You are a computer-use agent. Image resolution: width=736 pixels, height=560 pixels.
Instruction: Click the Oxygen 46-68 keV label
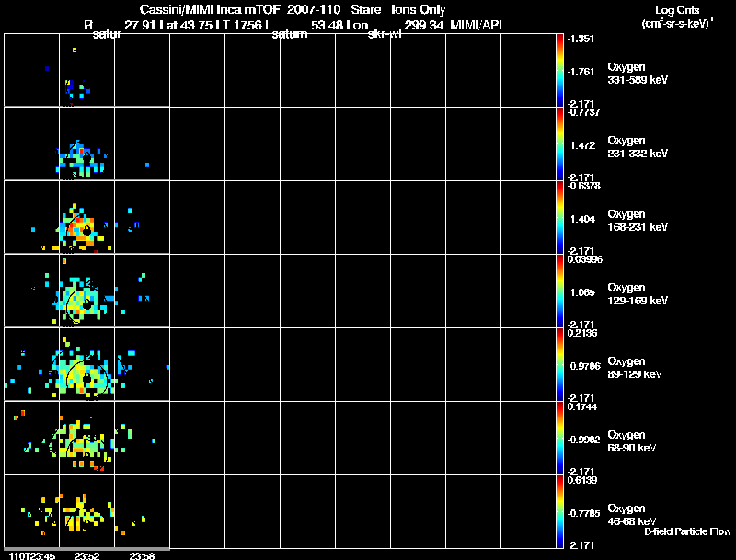[632, 515]
